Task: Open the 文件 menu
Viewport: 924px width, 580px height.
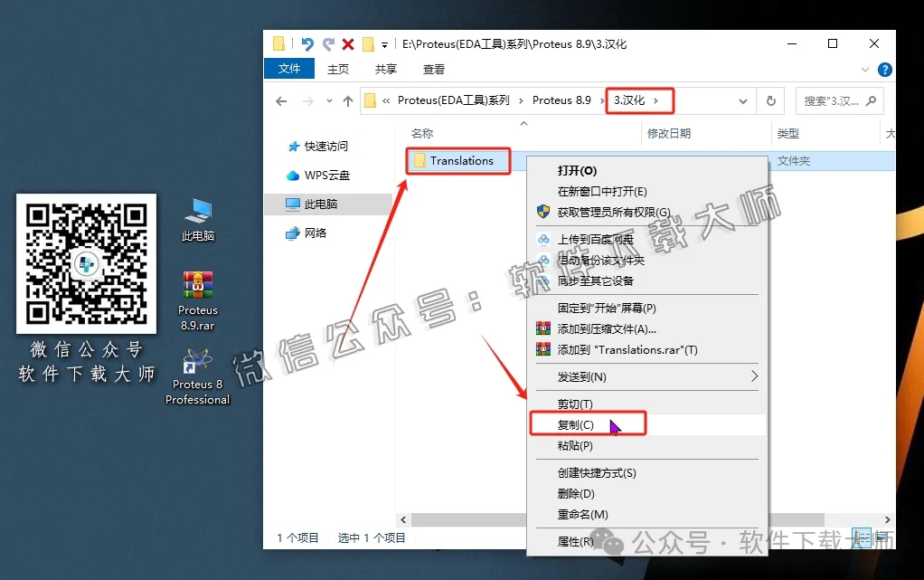Action: click(288, 68)
